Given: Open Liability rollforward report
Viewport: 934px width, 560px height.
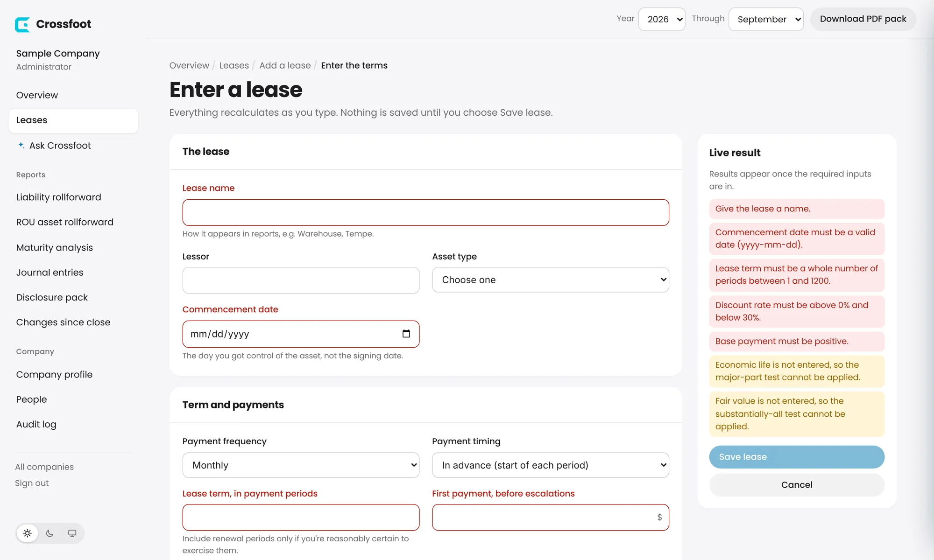Looking at the screenshot, I should (x=58, y=197).
